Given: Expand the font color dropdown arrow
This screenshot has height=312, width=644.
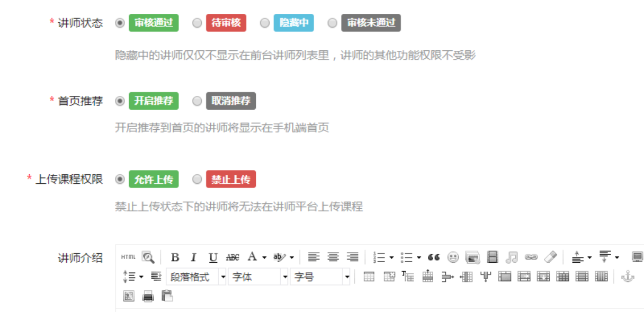Looking at the screenshot, I should [264, 258].
